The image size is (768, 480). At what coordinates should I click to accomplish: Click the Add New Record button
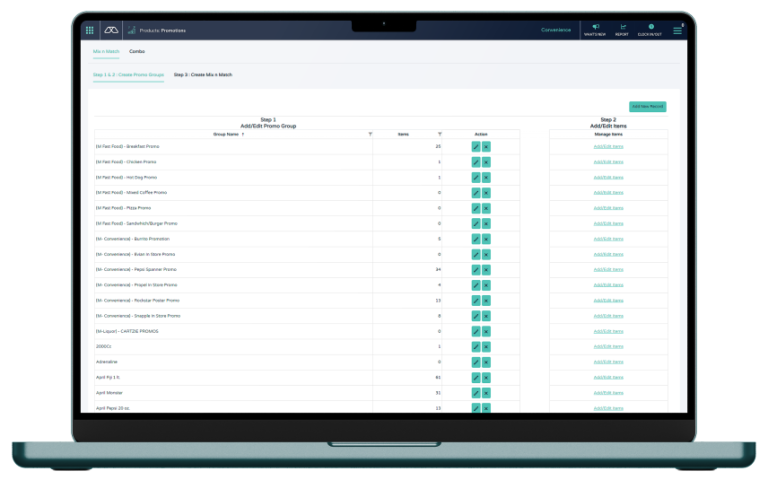(647, 106)
